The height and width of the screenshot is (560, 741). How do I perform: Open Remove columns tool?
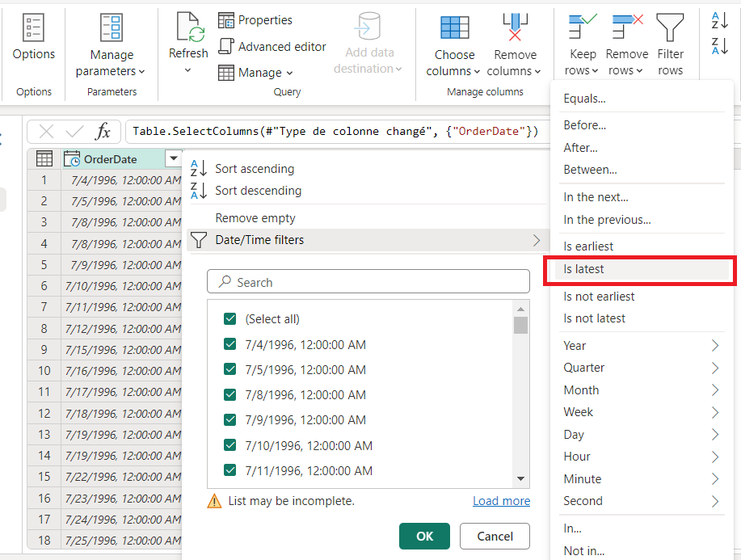click(515, 27)
